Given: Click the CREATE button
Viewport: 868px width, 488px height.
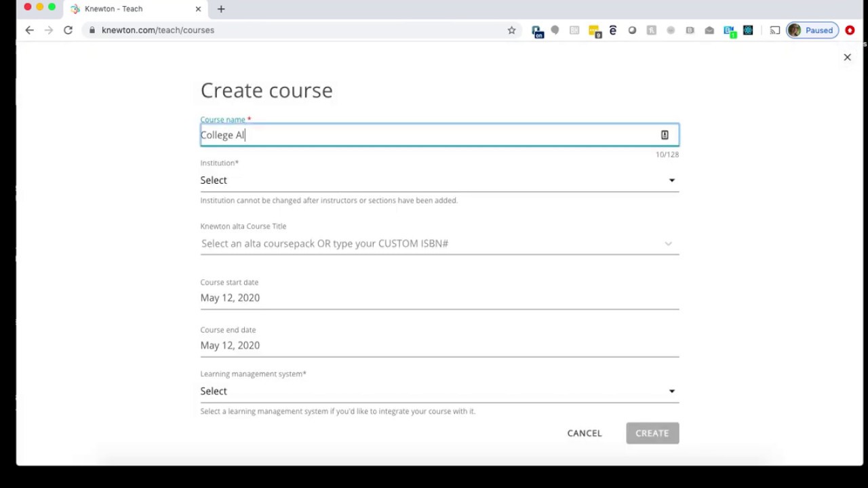Looking at the screenshot, I should tap(652, 433).
